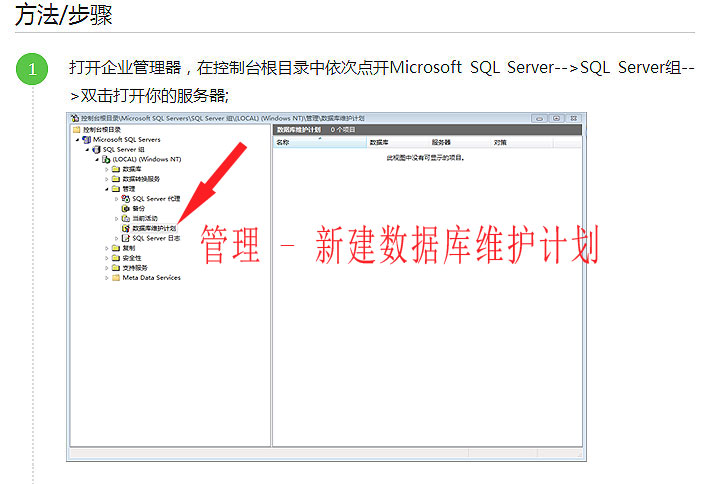Click the 管理 folder icon
Image resolution: width=711 pixels, height=484 pixels.
(x=116, y=189)
